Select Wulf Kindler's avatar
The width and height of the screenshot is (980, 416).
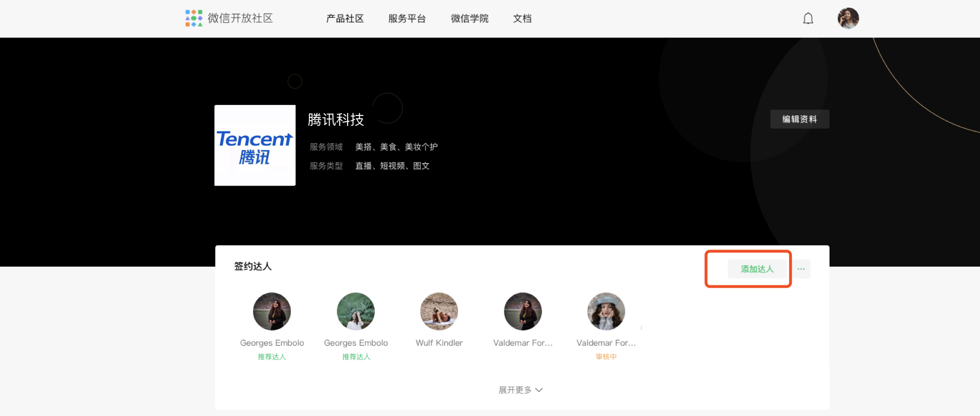[x=439, y=312]
